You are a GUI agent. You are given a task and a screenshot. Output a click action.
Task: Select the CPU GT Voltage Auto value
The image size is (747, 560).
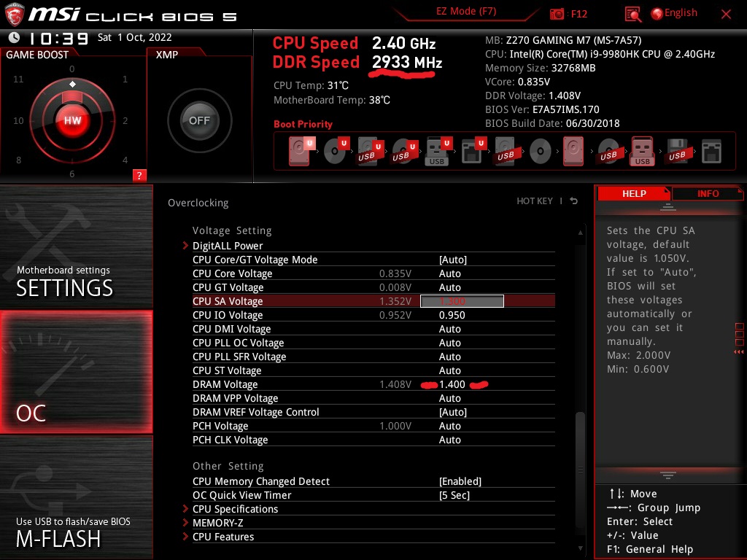tap(449, 287)
